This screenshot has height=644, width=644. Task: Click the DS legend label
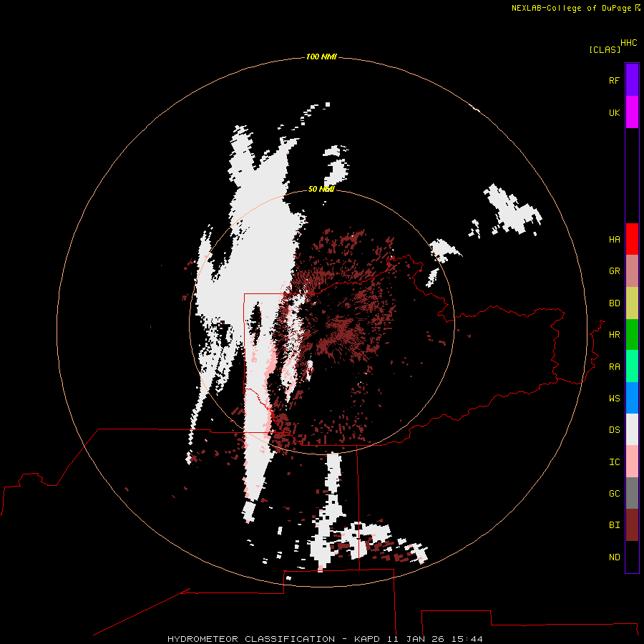[614, 430]
